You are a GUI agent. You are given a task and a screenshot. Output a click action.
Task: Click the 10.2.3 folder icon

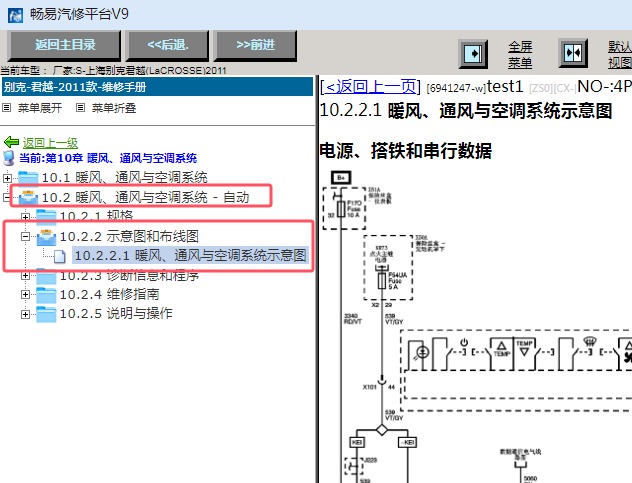coord(46,276)
